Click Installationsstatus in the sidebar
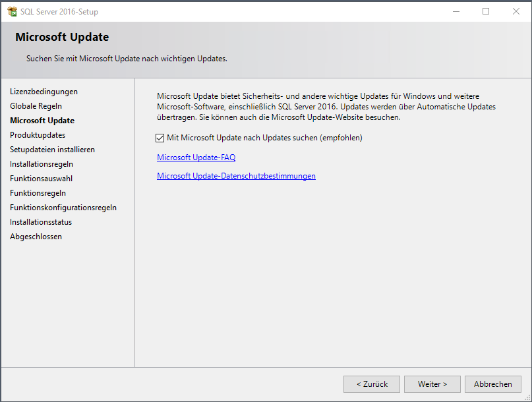The height and width of the screenshot is (402, 532). point(41,222)
